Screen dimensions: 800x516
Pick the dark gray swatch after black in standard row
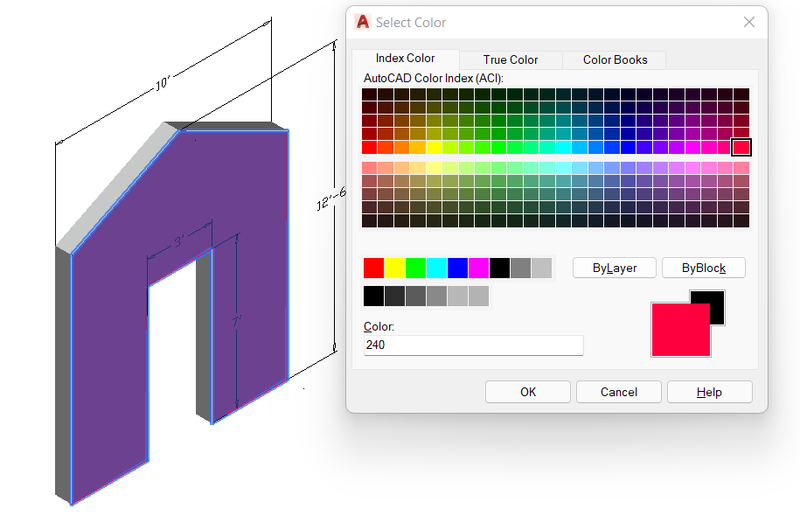point(520,268)
